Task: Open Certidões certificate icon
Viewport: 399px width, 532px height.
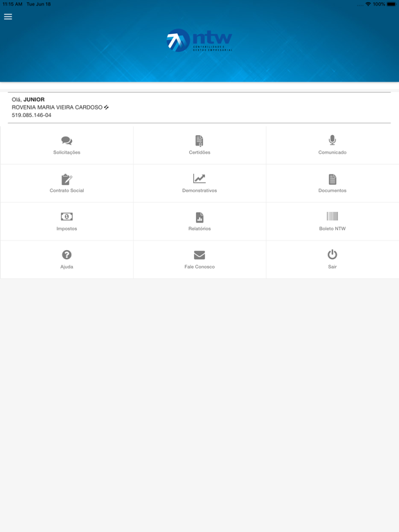Action: (x=199, y=141)
